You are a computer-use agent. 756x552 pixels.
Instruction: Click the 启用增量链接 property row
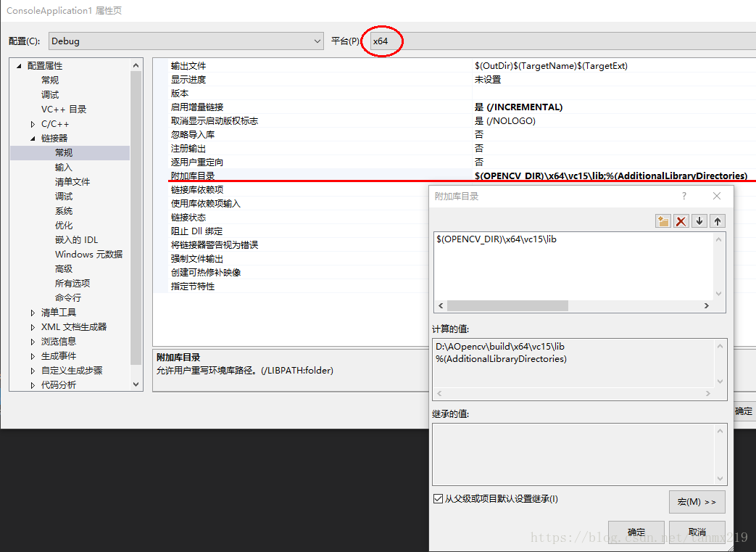pyautogui.click(x=454, y=107)
